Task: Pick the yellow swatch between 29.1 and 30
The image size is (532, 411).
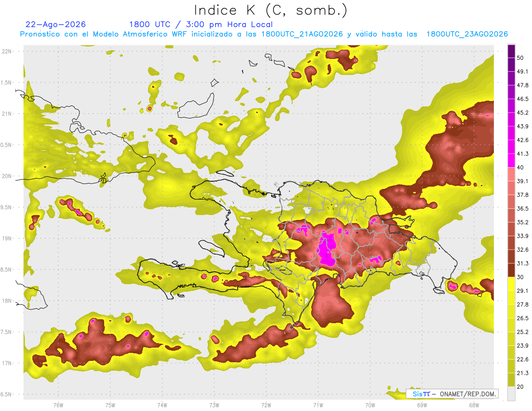Action: (x=511, y=284)
